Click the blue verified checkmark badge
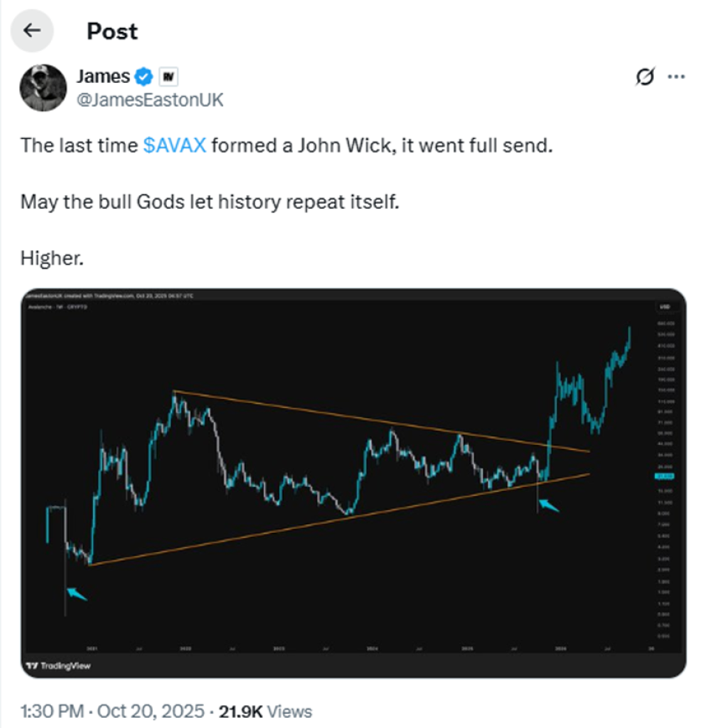This screenshot has height=728, width=706. point(145,76)
